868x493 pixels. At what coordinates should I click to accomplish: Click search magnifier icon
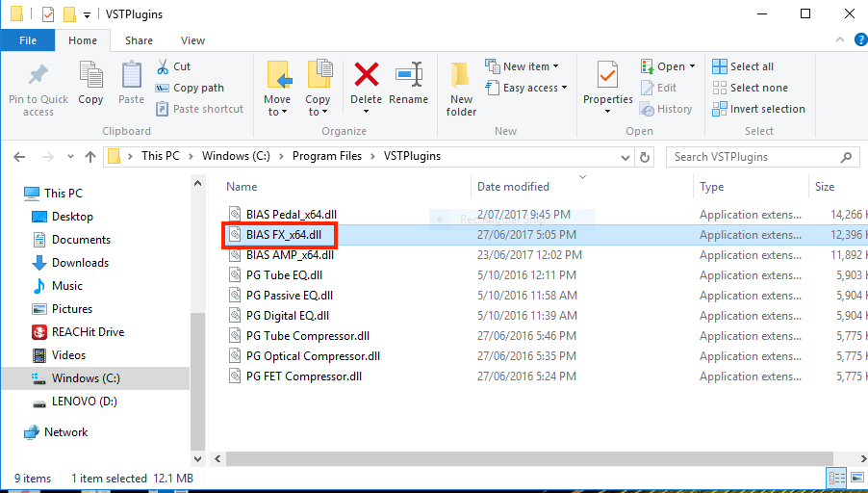[x=846, y=157]
